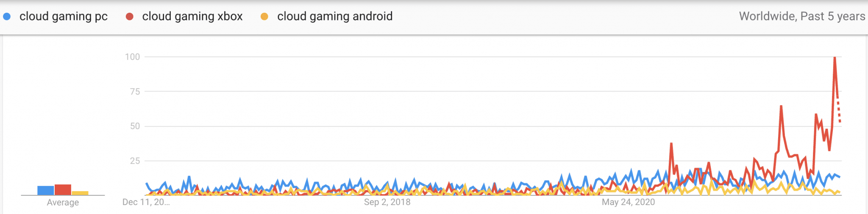Select the "cloud gaming android" legend label
This screenshot has height=214, width=868.
[335, 17]
